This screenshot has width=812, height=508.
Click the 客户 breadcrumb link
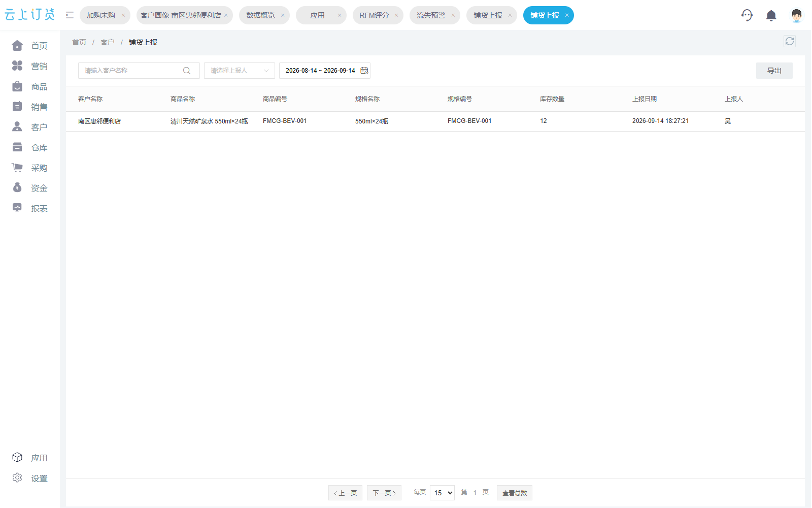pos(108,42)
